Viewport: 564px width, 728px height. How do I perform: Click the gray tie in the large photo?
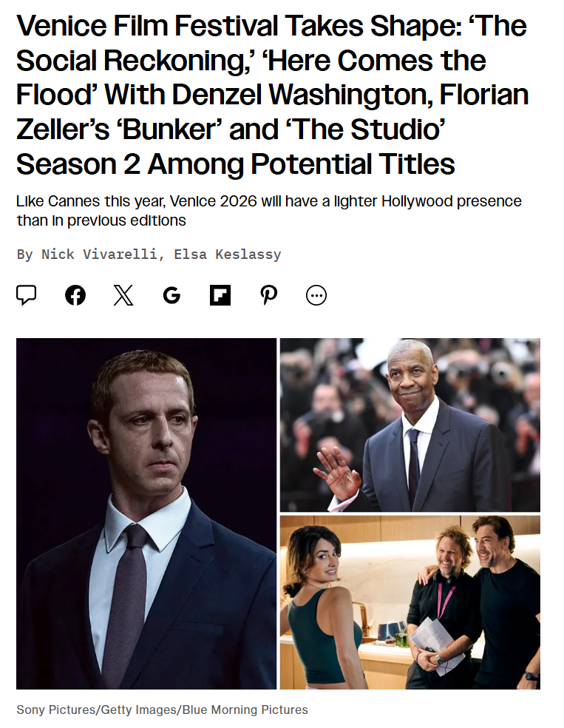126,599
